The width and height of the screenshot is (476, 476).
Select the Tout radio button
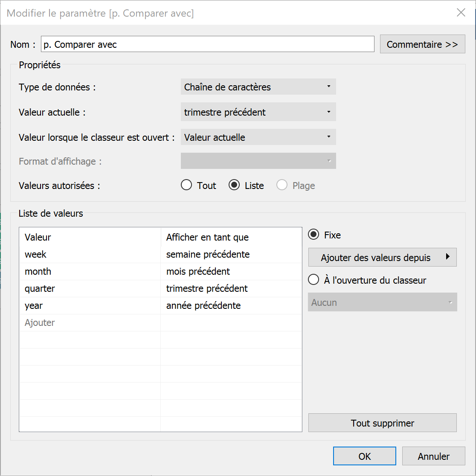(x=186, y=185)
